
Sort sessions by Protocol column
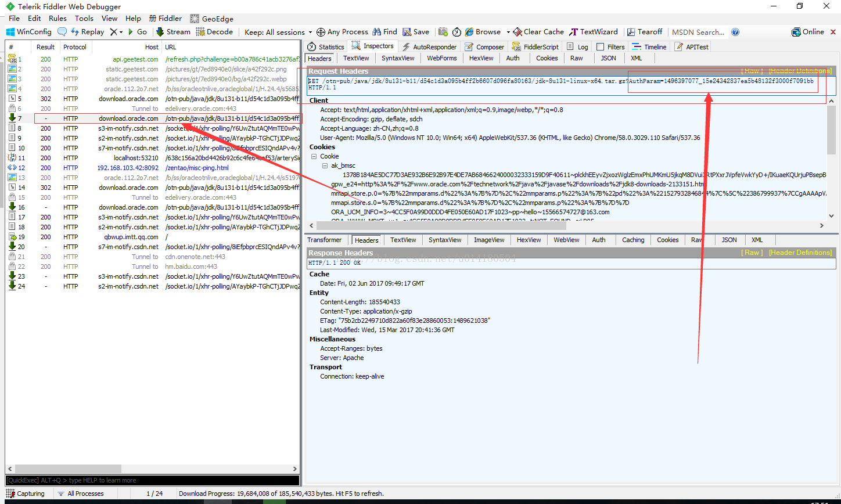click(75, 47)
